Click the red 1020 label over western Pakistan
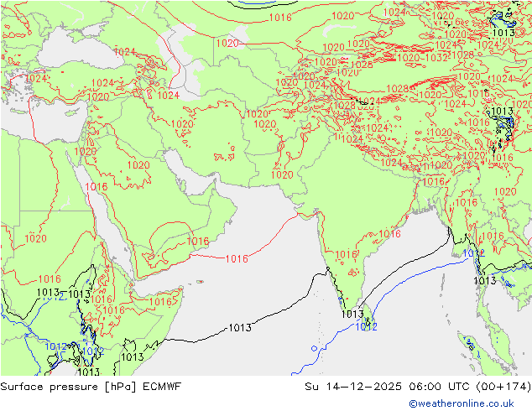532x411 pixels. point(282,175)
